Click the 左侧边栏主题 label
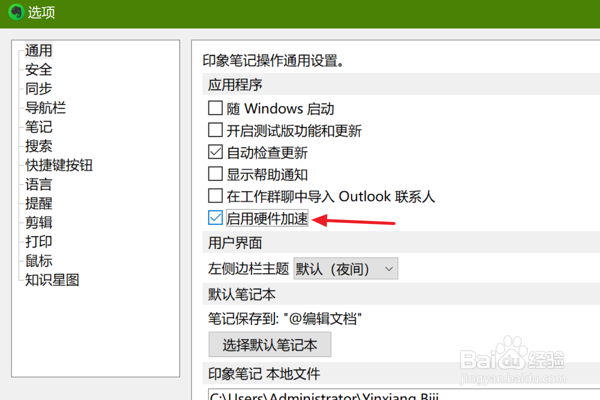Viewport: 600px width, 400px height. (248, 269)
